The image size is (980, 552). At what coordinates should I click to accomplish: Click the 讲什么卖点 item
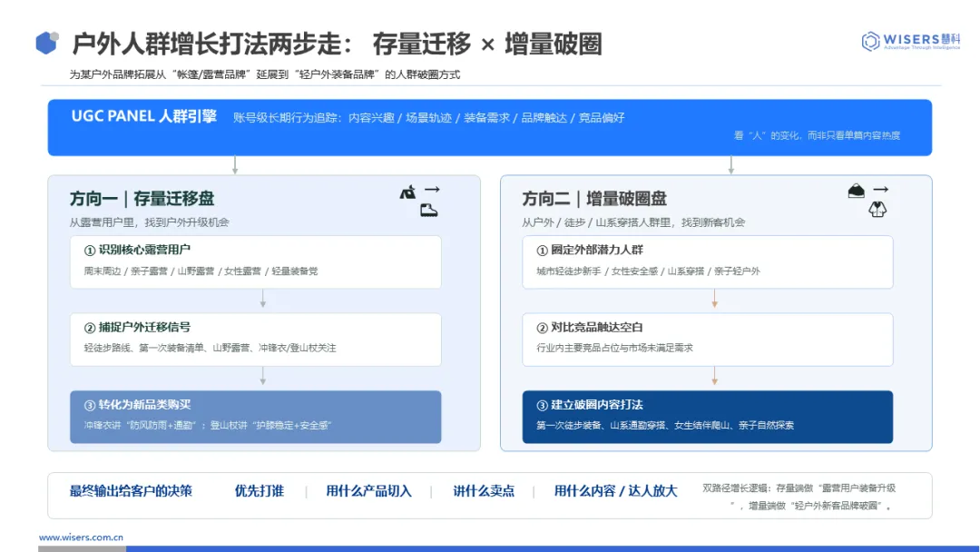484,491
